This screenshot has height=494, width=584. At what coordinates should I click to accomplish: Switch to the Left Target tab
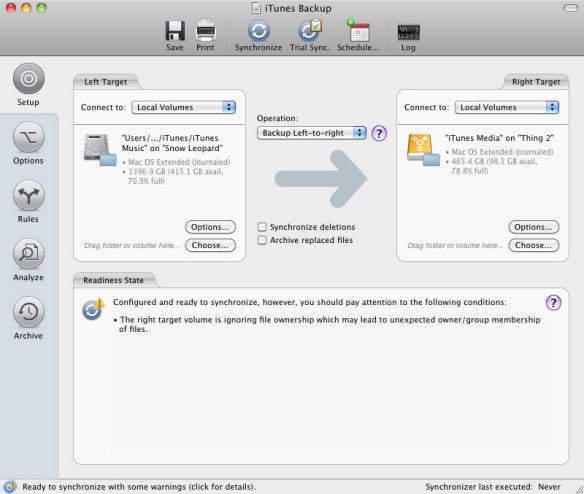[106, 82]
